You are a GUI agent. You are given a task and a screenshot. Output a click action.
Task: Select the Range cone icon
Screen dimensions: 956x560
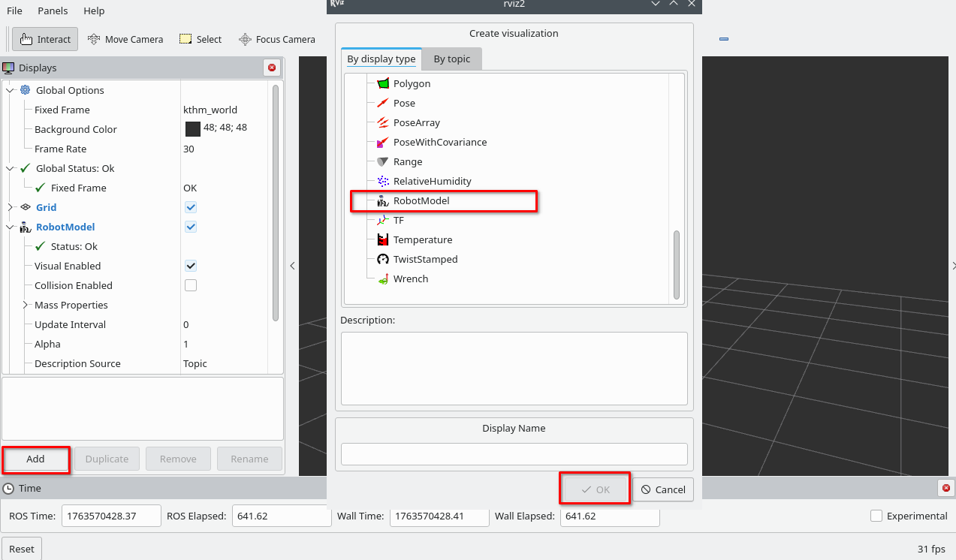click(383, 161)
